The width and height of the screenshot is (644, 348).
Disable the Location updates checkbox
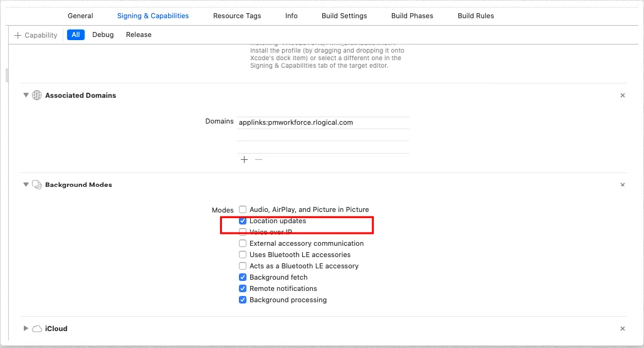243,221
